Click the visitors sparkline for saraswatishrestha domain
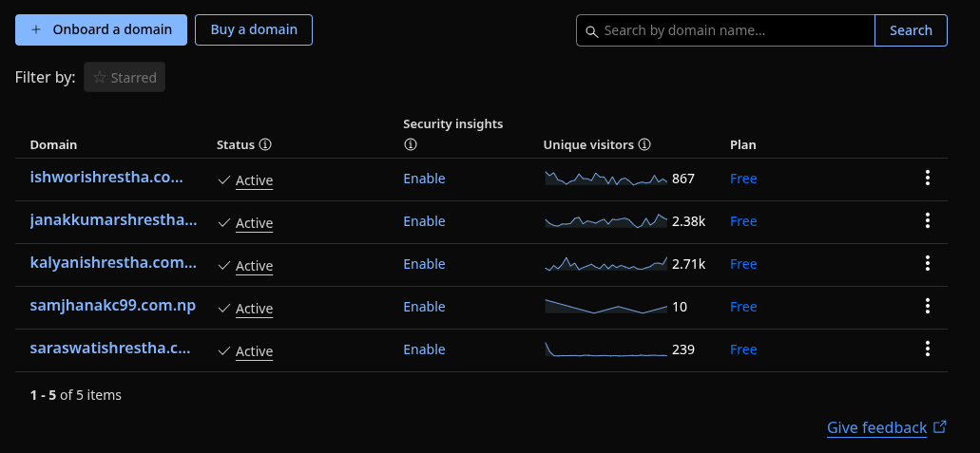The height and width of the screenshot is (453, 980). tap(605, 349)
